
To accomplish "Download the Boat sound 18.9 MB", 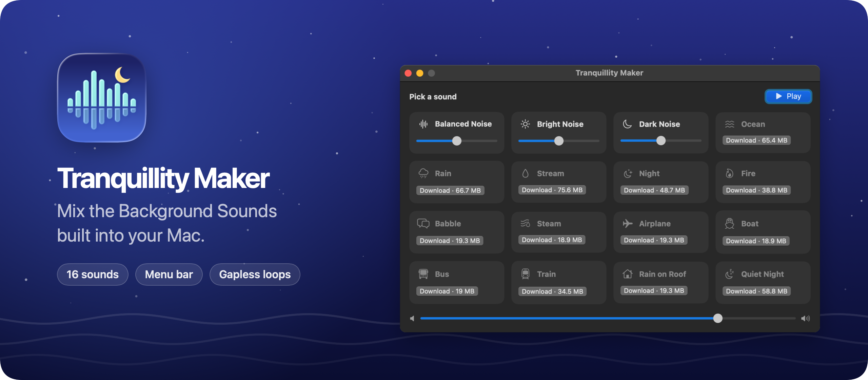I will click(756, 241).
